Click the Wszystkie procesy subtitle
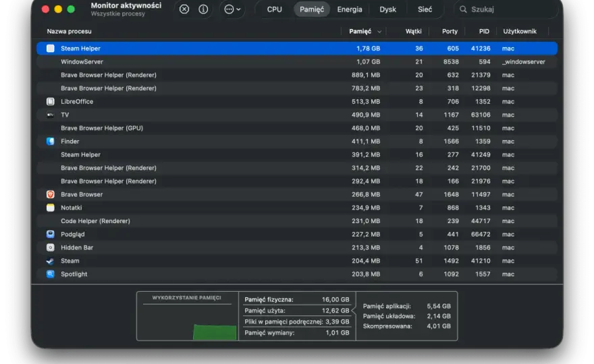This screenshot has width=594, height=364. point(118,13)
